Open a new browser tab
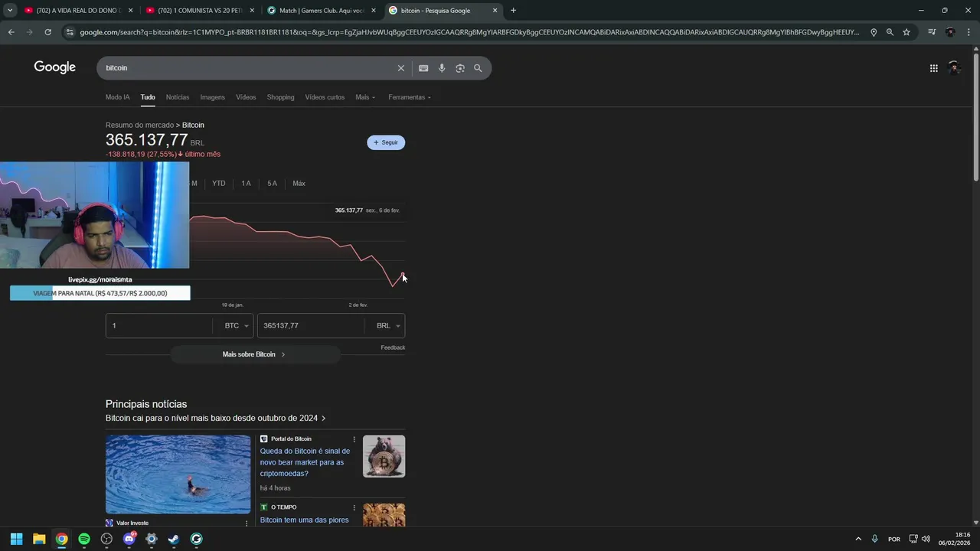Screen dimensions: 980x551 (513, 11)
